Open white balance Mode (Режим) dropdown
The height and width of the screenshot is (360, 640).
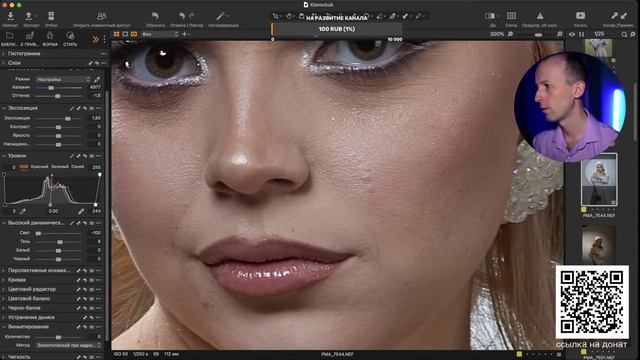tap(63, 79)
